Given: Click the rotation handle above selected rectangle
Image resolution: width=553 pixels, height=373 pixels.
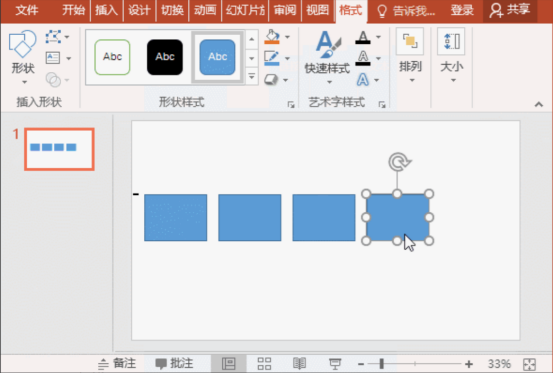Looking at the screenshot, I should tap(399, 161).
